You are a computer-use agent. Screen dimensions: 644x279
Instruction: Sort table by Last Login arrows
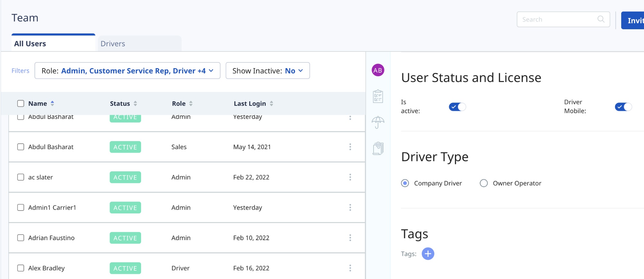(x=271, y=104)
